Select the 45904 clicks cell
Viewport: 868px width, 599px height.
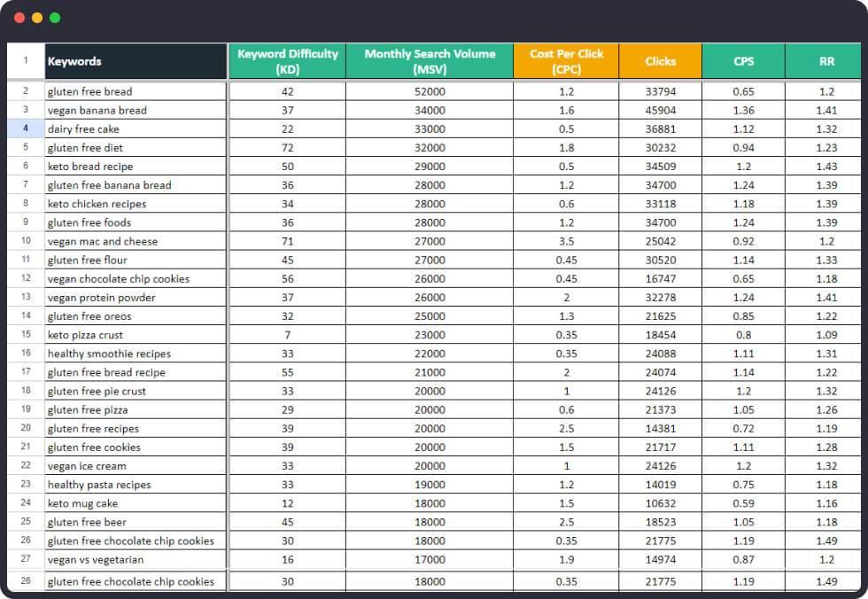tap(660, 110)
